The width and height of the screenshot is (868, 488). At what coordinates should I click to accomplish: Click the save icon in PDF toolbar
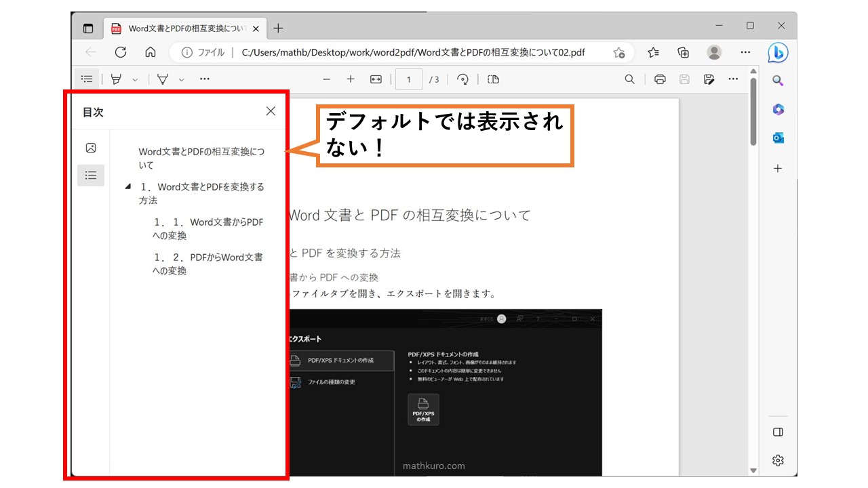coord(684,79)
